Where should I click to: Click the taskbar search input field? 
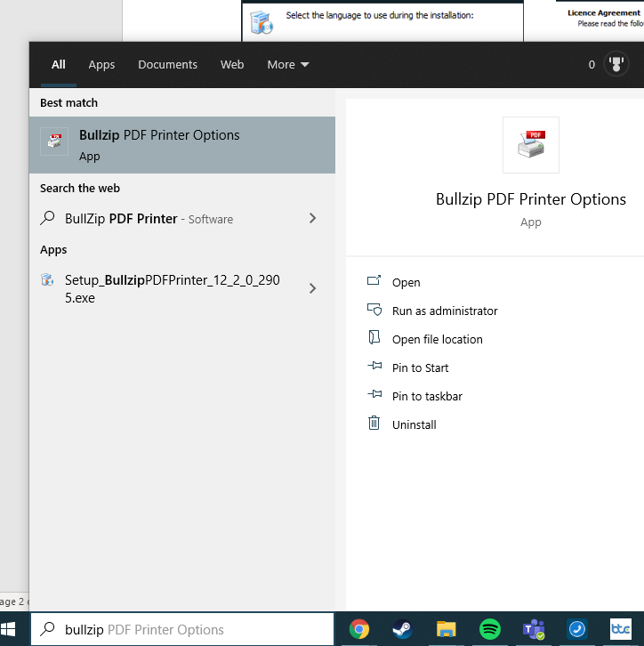182,629
